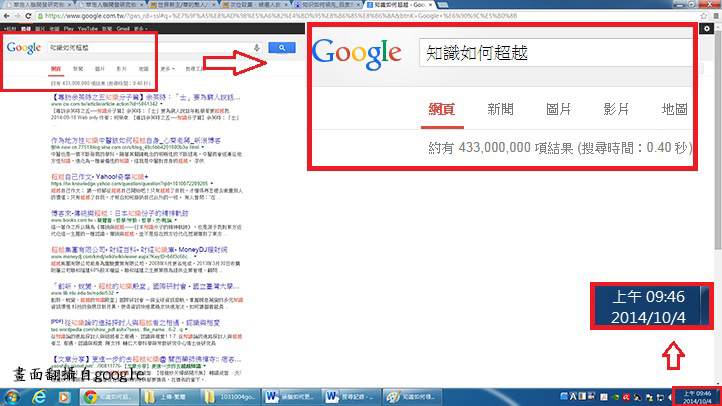Switch to the 知识如何领先 Baidu browser tab
Image resolution: width=722 pixels, height=406 pixels.
[327, 5]
